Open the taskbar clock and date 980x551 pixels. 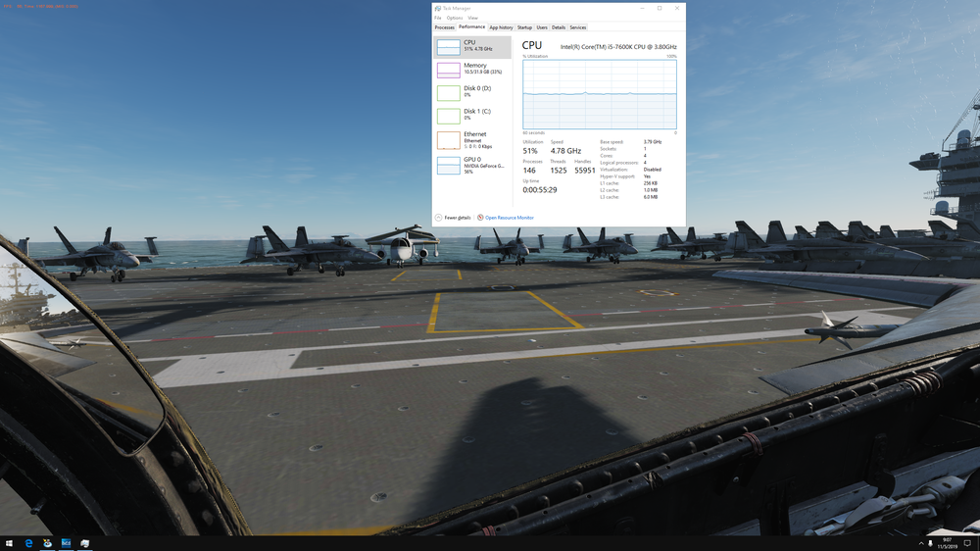point(947,543)
